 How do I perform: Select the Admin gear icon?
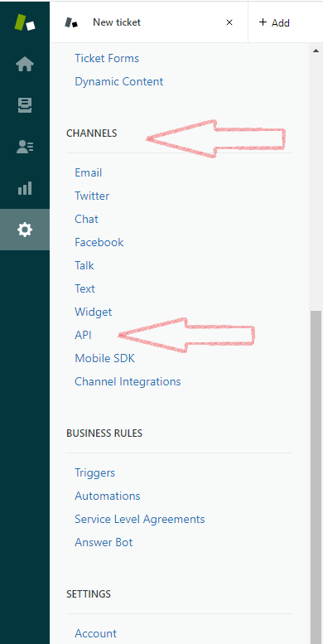pyautogui.click(x=25, y=230)
